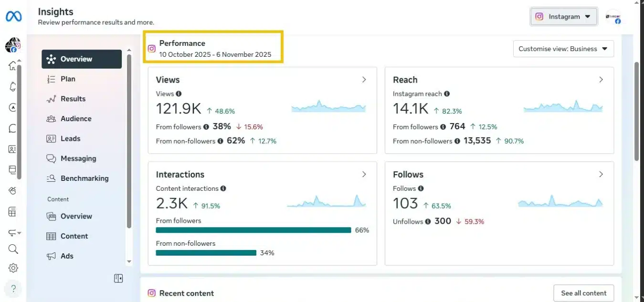Image resolution: width=644 pixels, height=302 pixels.
Task: Go to Results in the sidebar
Action: 73,99
